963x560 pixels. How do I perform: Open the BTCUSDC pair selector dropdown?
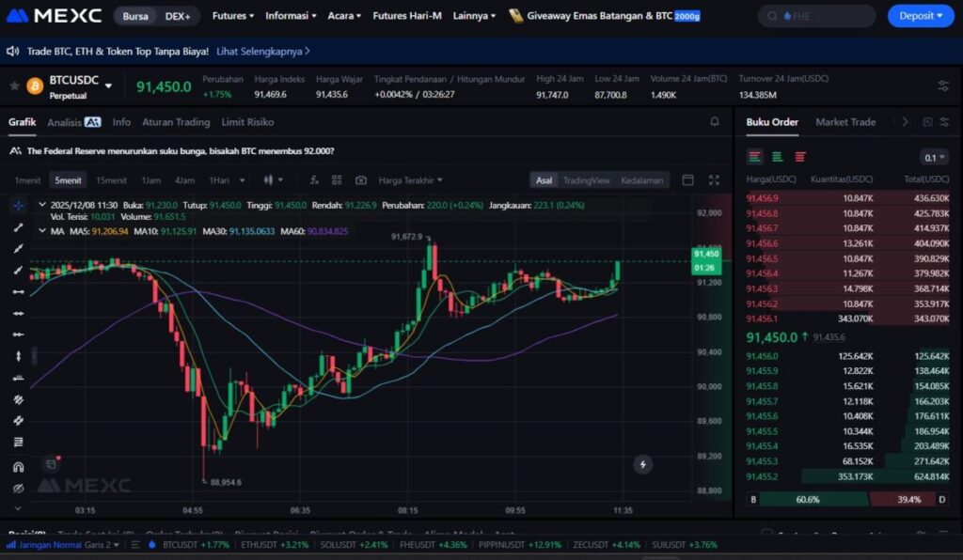click(108, 86)
